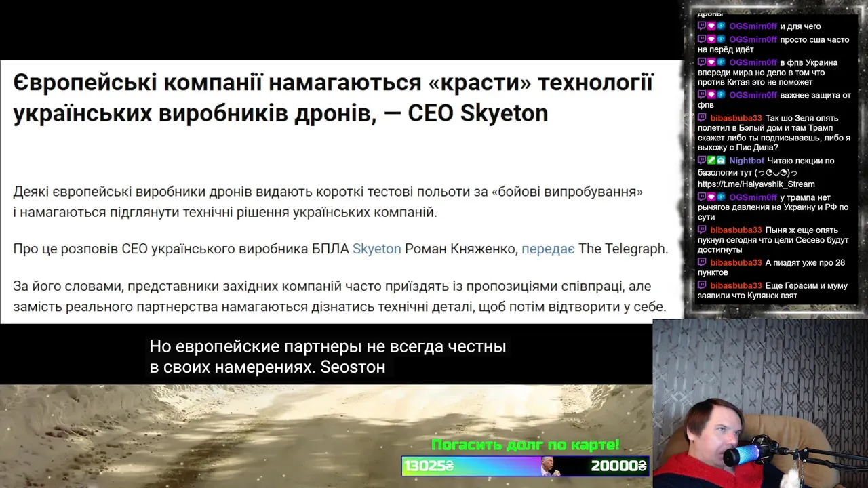Click OGSmirn0ff on the 'в фпв Украина' message

click(753, 62)
